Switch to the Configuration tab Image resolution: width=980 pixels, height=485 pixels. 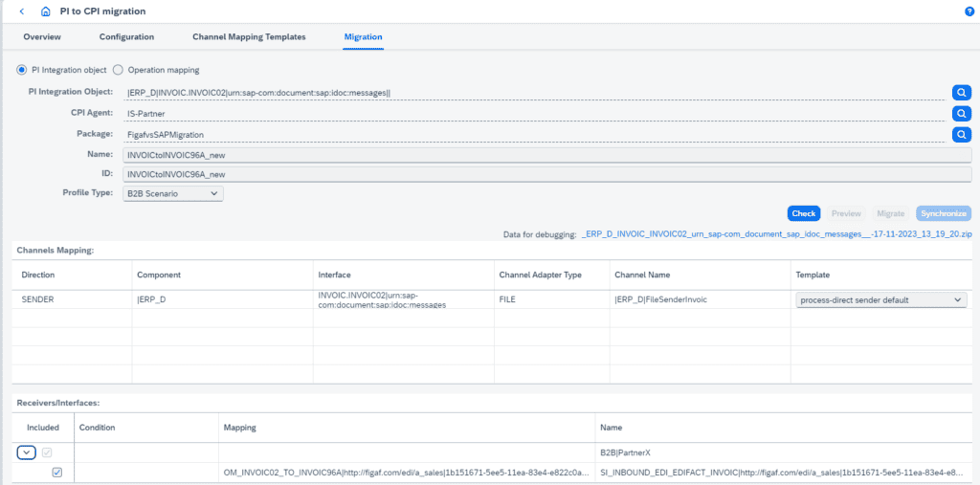pyautogui.click(x=127, y=37)
